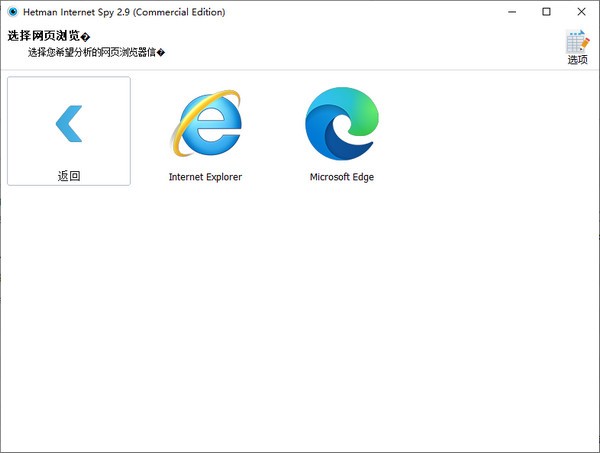Click empty white area below the browser list
The image size is (600, 453).
point(300,320)
